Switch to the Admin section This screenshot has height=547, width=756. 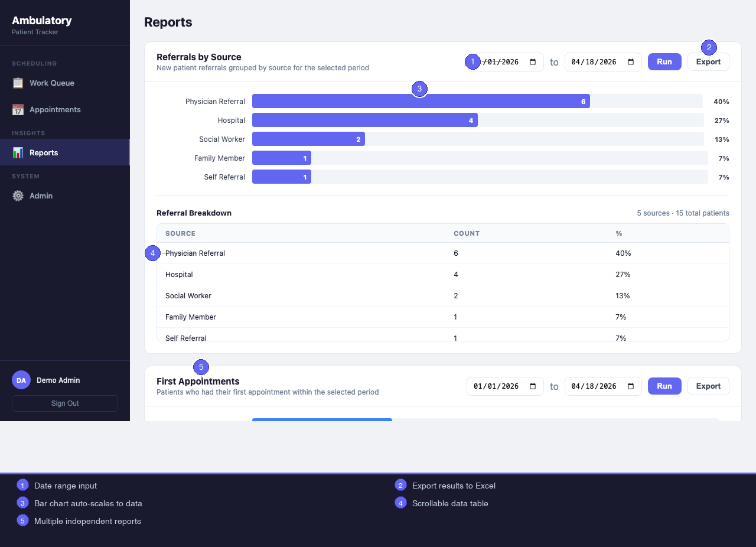40,196
